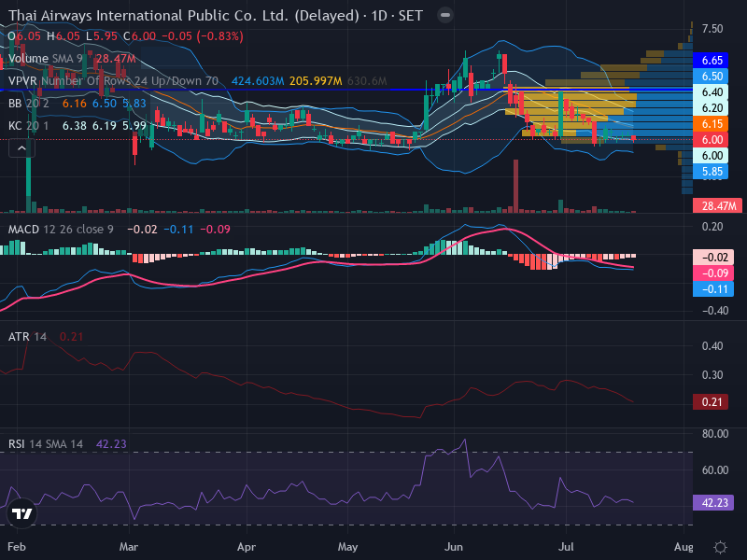The width and height of the screenshot is (747, 560).
Task: Click the Feb label on time axis
Action: click(x=17, y=547)
